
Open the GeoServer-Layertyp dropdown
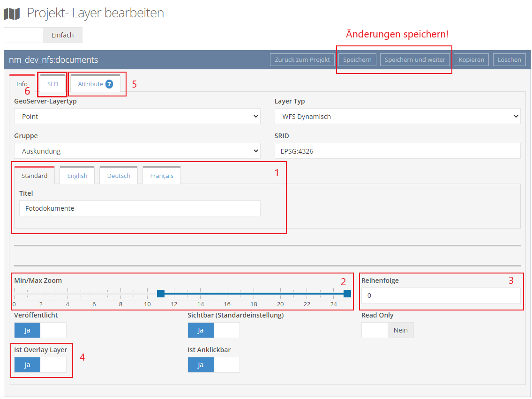[x=137, y=117]
